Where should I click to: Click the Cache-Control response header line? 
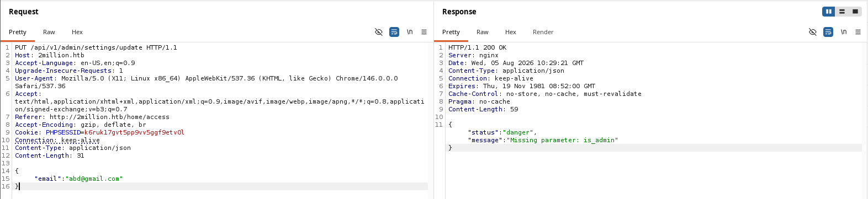click(x=545, y=94)
